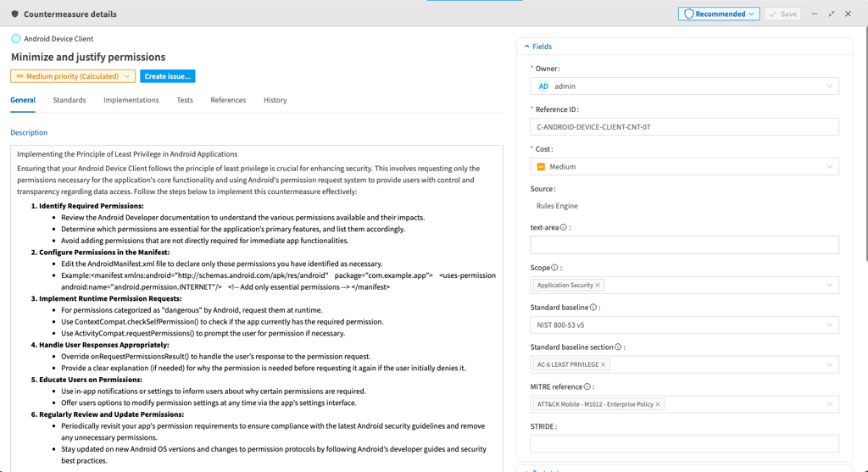
Task: Click the info icon next to text-area
Action: pos(564,227)
